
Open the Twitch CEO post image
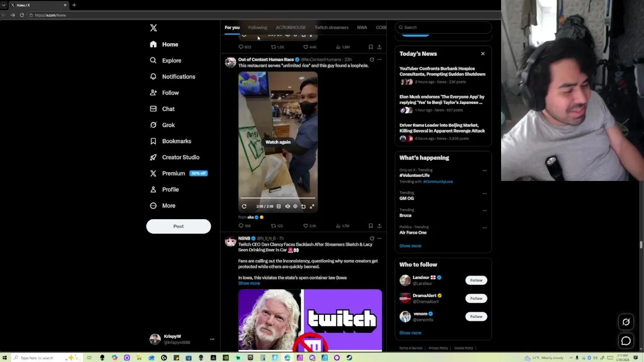[310, 320]
